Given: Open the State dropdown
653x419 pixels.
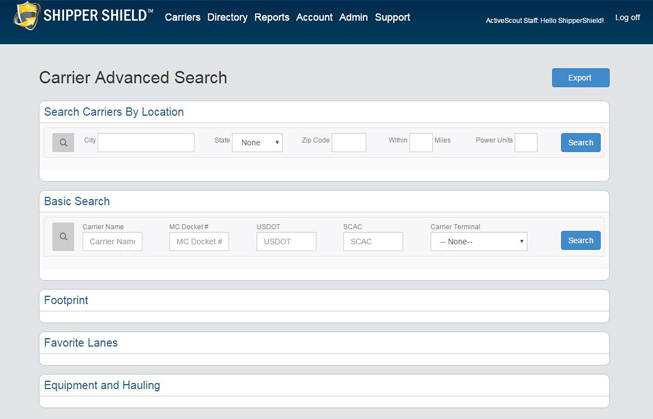Looking at the screenshot, I should pyautogui.click(x=257, y=143).
